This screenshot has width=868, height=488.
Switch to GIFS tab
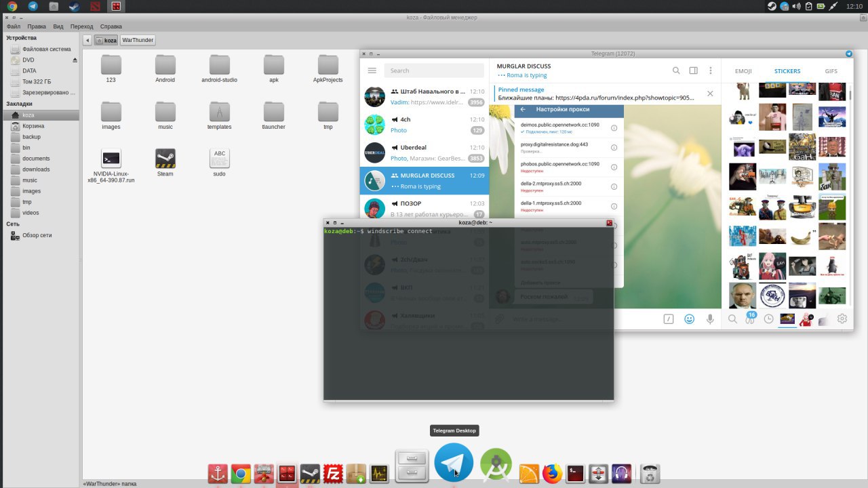pos(831,71)
